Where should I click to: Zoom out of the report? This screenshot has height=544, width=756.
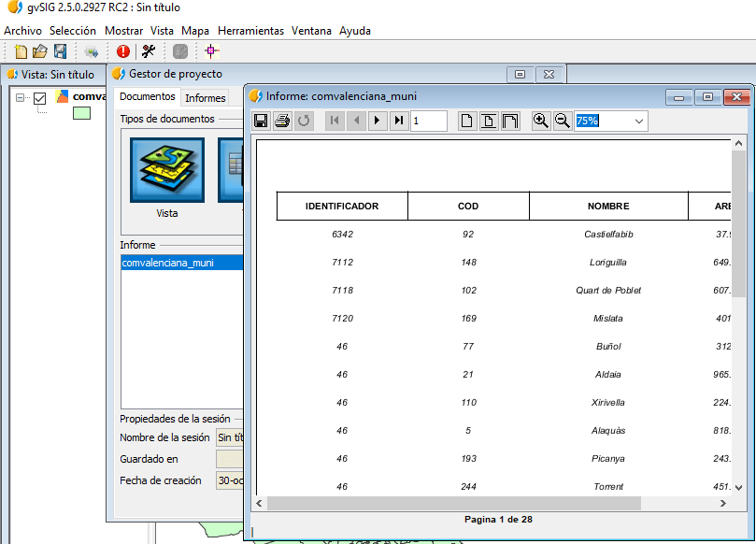(562, 121)
